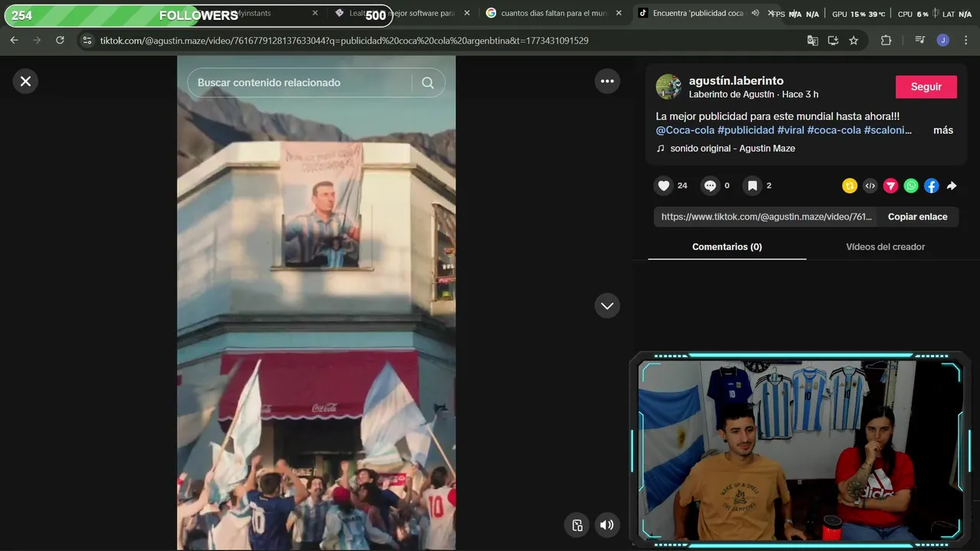Click the comment count '0'
This screenshot has width=980, height=551.
pos(727,185)
